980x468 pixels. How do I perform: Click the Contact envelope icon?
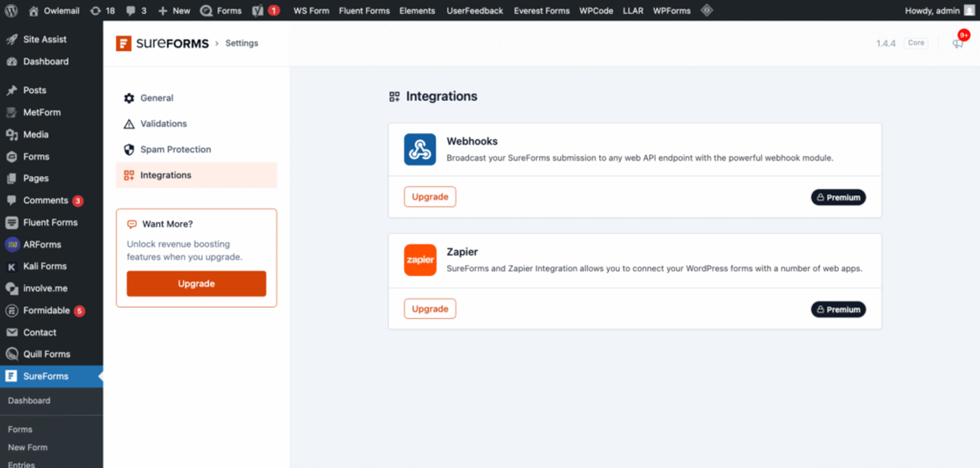[x=12, y=333]
